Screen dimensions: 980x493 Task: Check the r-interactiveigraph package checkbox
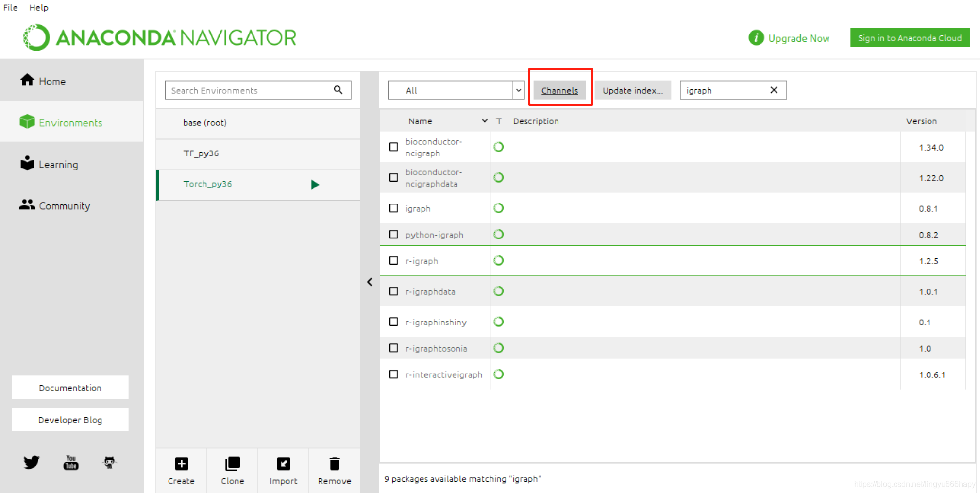pyautogui.click(x=394, y=374)
